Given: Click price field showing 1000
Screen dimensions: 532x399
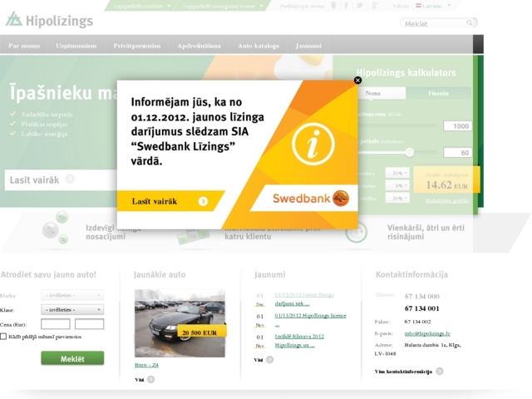Looking at the screenshot, I should [x=458, y=126].
